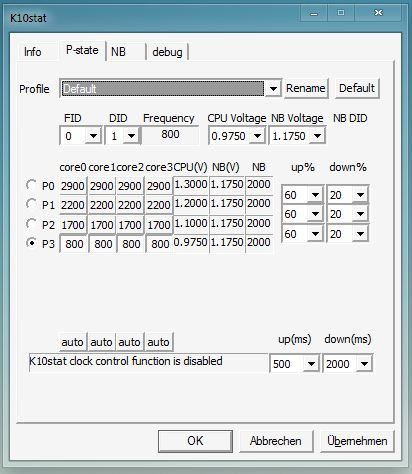Switch to the Info tab
Screen dimensions: 412x474
coord(33,52)
